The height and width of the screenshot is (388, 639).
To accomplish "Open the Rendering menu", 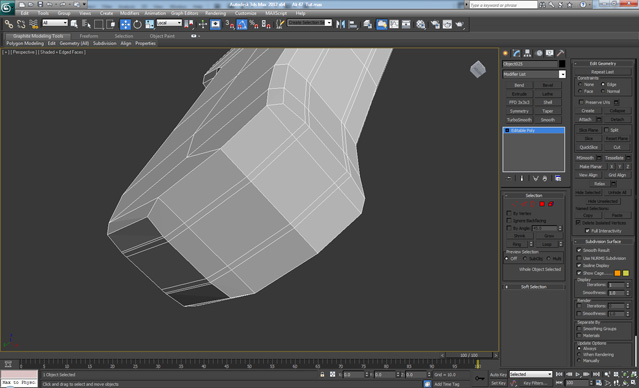I will pos(215,13).
